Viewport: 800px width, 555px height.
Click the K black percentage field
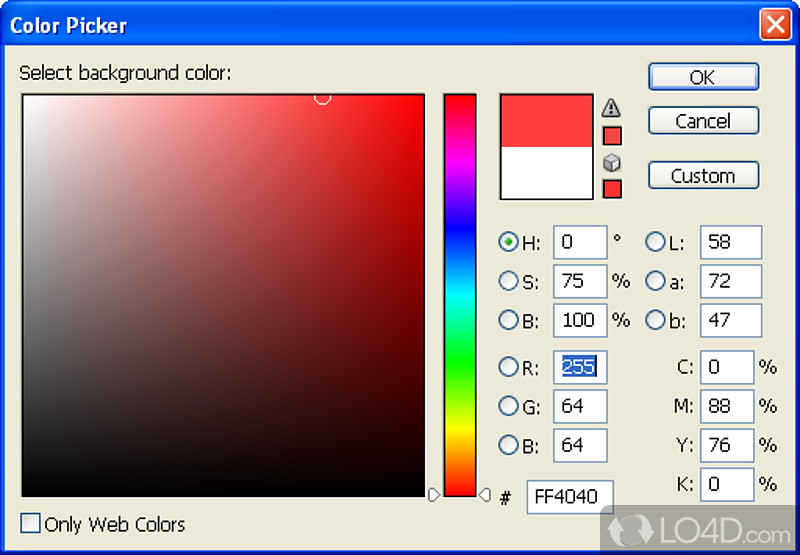(727, 484)
